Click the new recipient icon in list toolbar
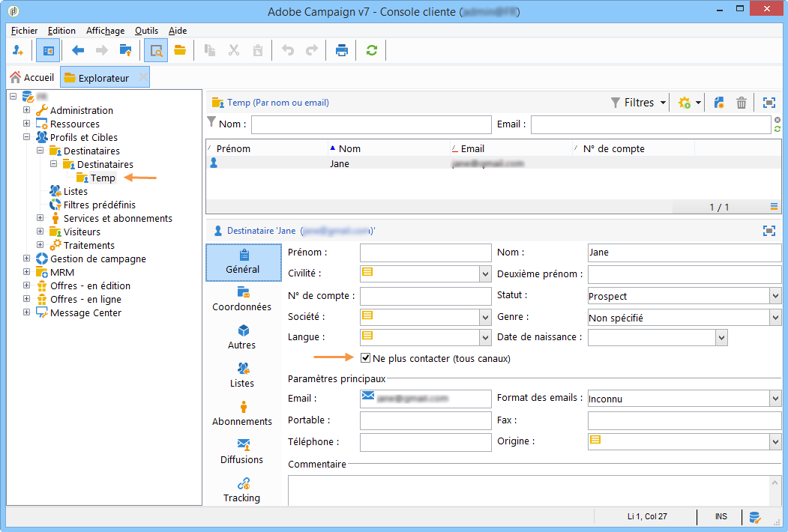This screenshot has height=532, width=788. (x=719, y=103)
